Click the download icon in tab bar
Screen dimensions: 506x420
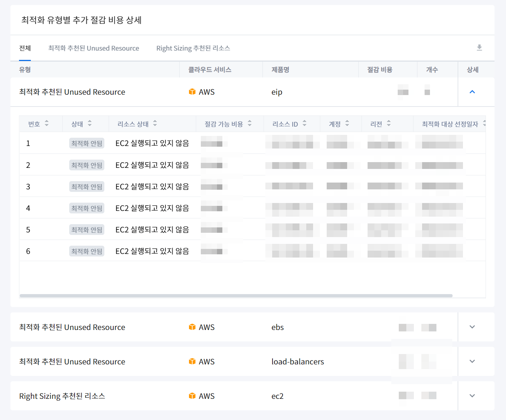479,48
